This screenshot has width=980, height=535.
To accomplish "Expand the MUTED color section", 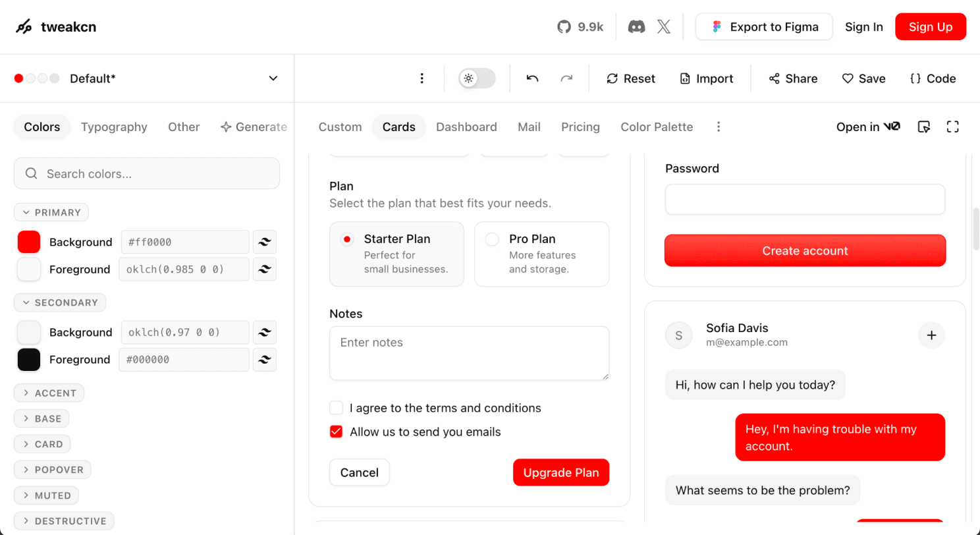I will click(46, 495).
